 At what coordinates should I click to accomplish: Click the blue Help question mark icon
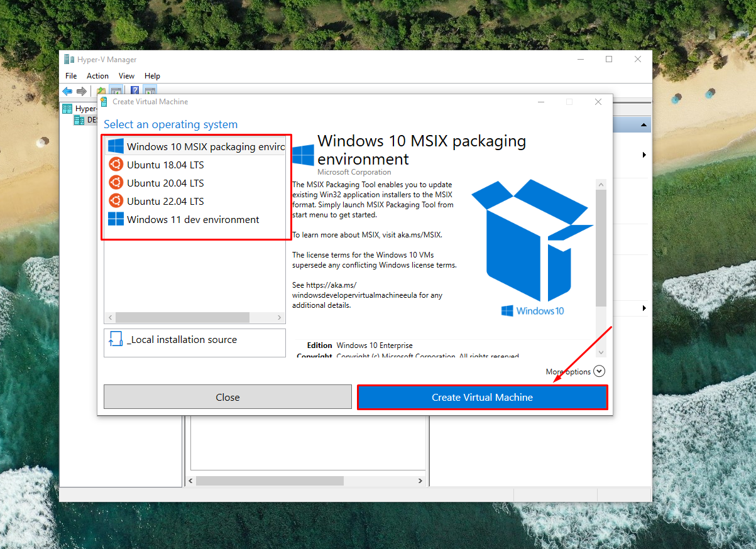click(134, 91)
